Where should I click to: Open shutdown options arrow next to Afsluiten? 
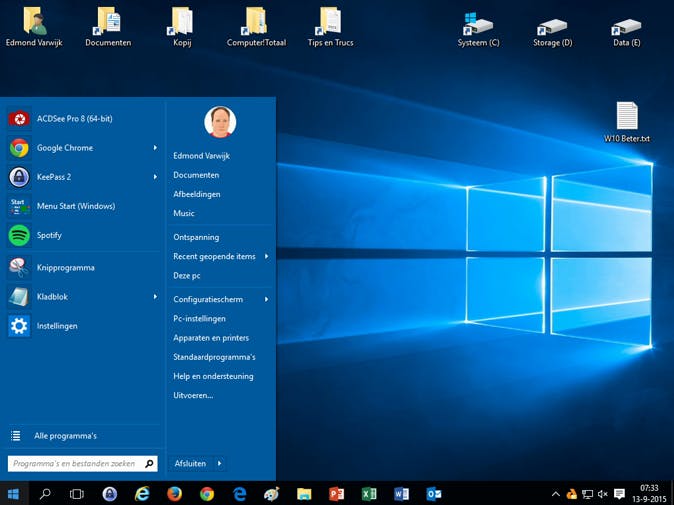220,464
